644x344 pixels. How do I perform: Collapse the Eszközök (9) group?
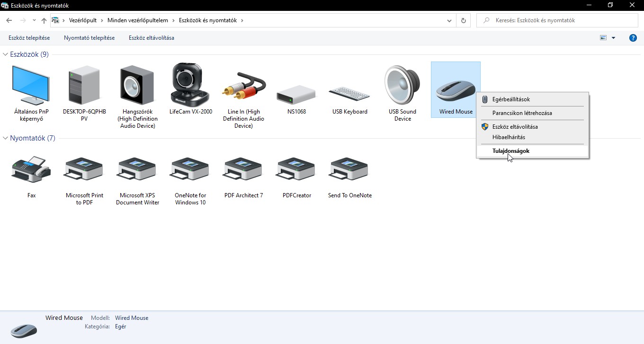(6, 54)
